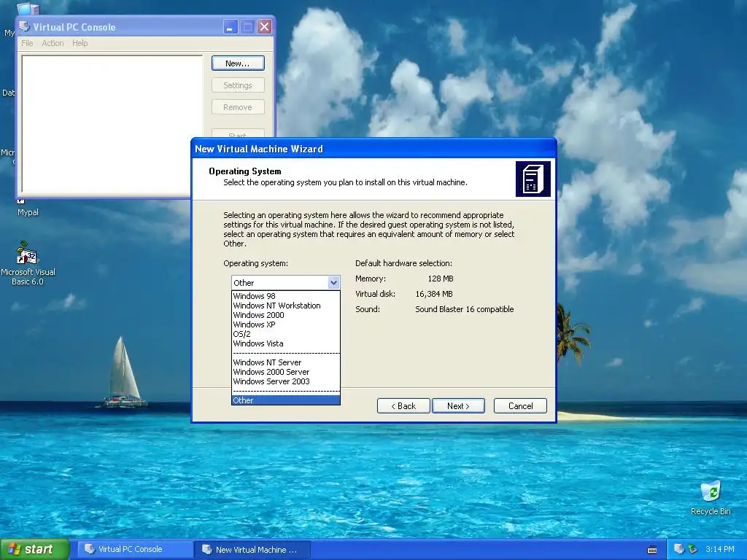Click the empty virtual machine list box
Image resolution: width=747 pixels, height=560 pixels.
tap(112, 124)
